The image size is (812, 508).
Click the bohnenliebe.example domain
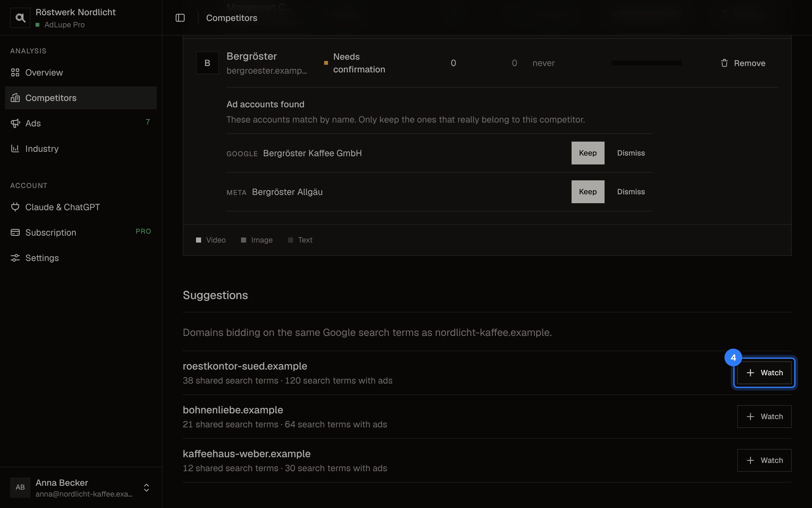(233, 410)
